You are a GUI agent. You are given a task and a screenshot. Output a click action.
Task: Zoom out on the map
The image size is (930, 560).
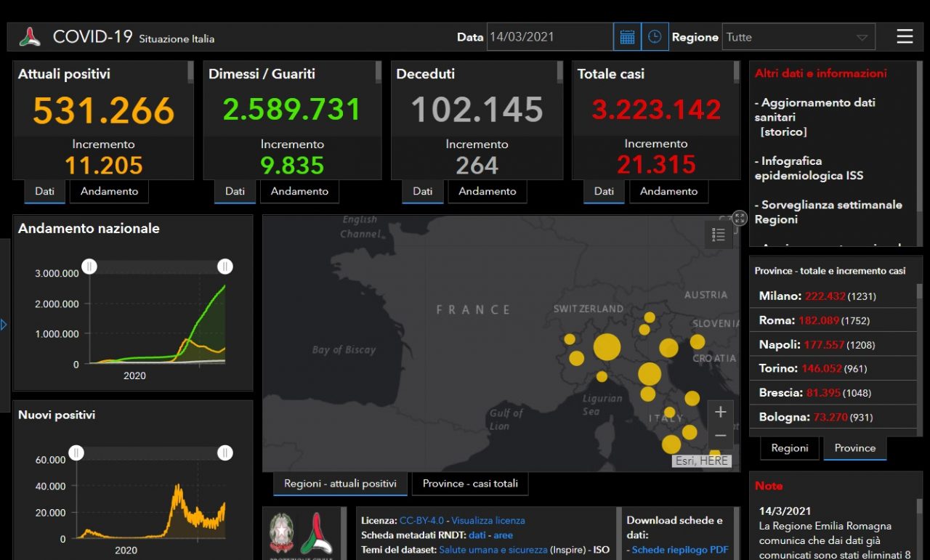point(720,436)
